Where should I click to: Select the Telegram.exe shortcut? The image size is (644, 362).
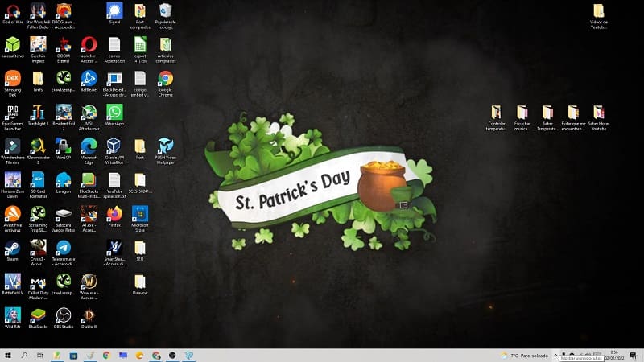click(64, 253)
